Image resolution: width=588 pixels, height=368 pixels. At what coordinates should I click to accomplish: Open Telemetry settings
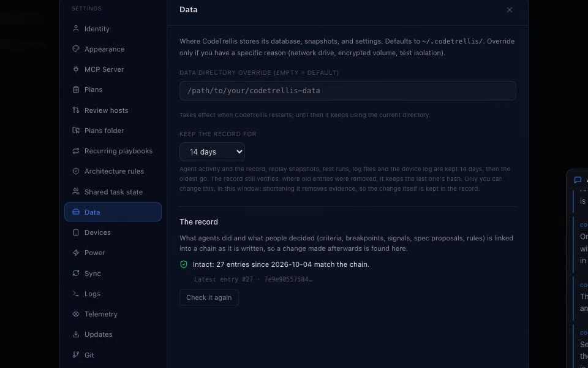point(113,314)
